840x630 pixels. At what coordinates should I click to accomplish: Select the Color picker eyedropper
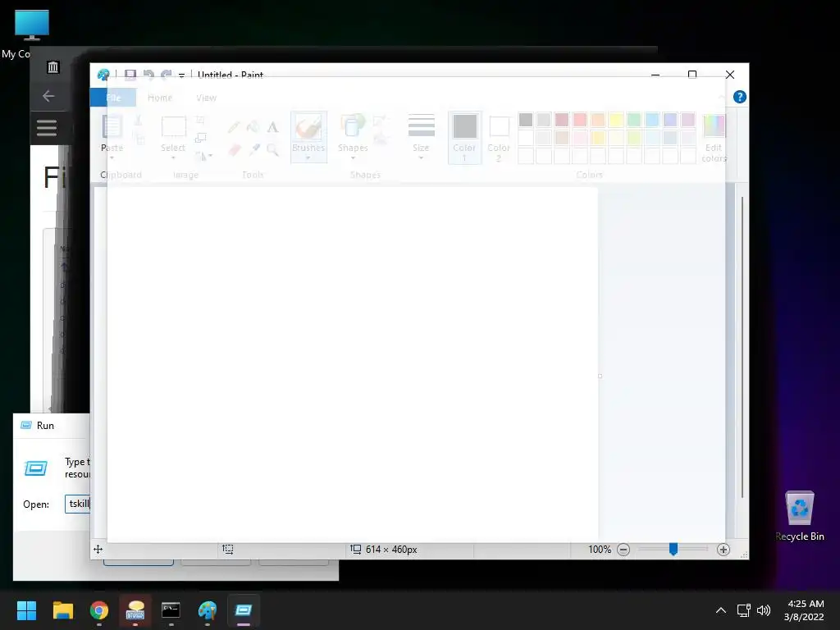click(254, 149)
